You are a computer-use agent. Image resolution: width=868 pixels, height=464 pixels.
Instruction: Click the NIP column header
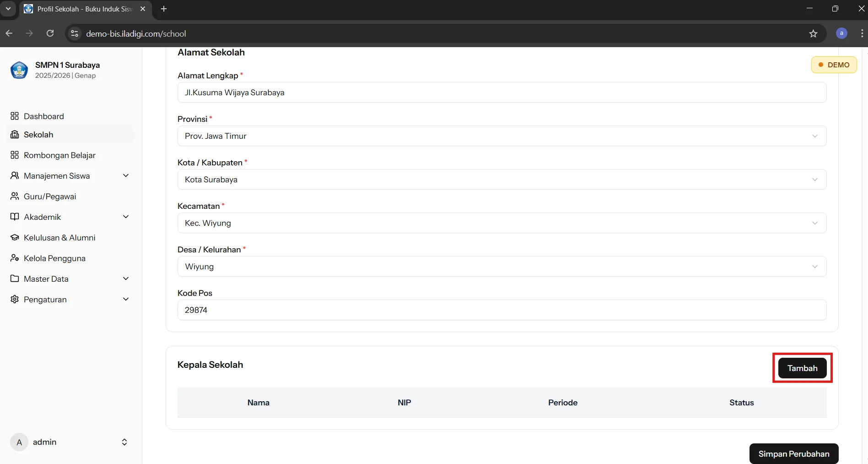[404, 403]
